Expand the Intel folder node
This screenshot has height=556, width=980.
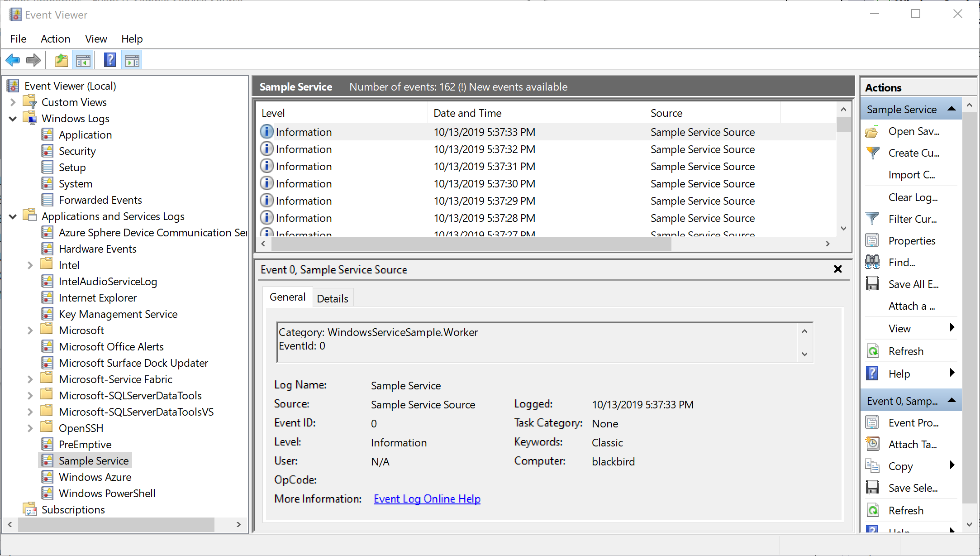[x=30, y=265]
